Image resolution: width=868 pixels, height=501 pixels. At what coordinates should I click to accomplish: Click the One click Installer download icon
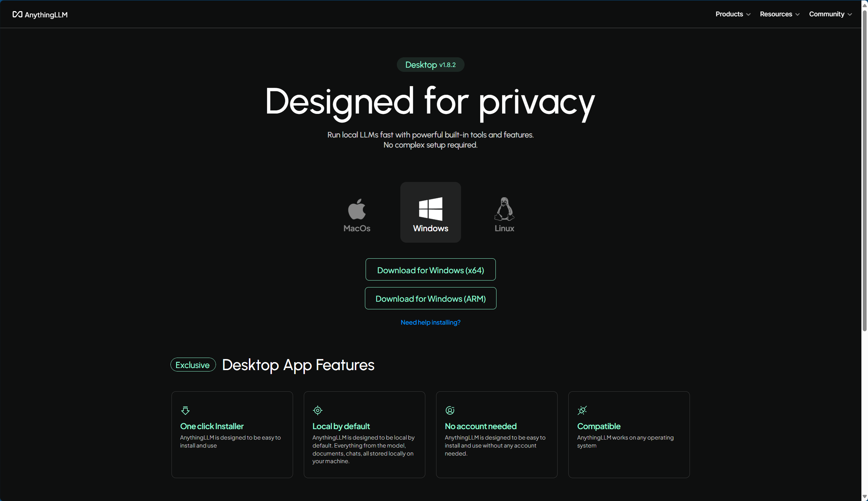[x=185, y=410]
